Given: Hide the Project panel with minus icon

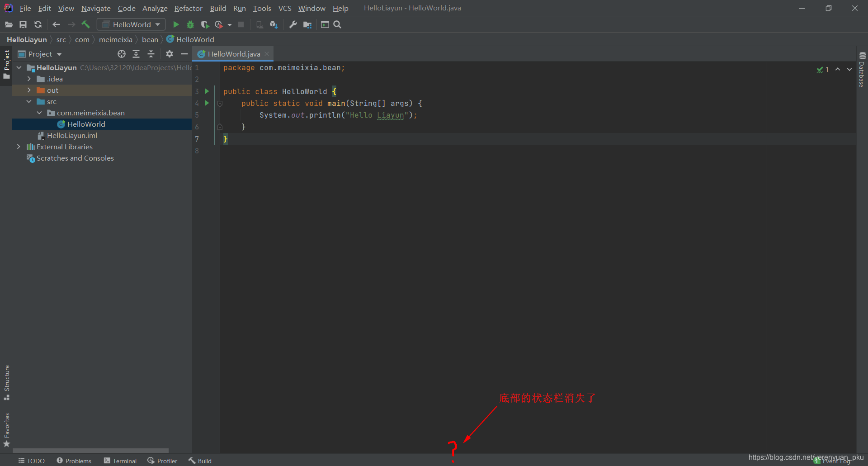Looking at the screenshot, I should click(x=184, y=54).
